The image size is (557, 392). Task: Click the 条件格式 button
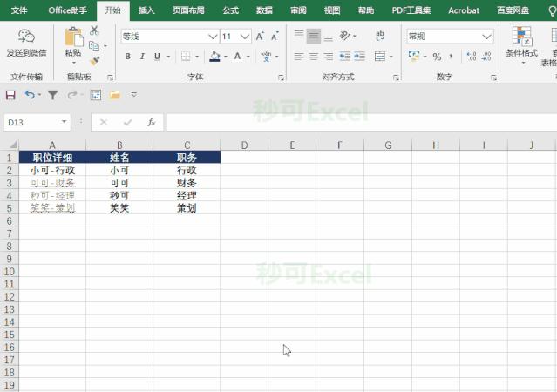coord(521,45)
